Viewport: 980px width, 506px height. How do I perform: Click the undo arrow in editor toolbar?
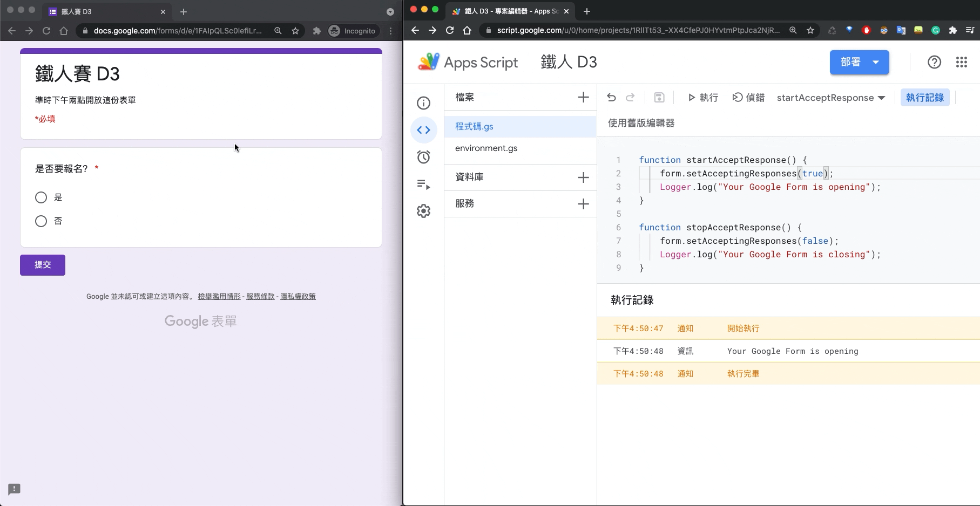pos(611,98)
